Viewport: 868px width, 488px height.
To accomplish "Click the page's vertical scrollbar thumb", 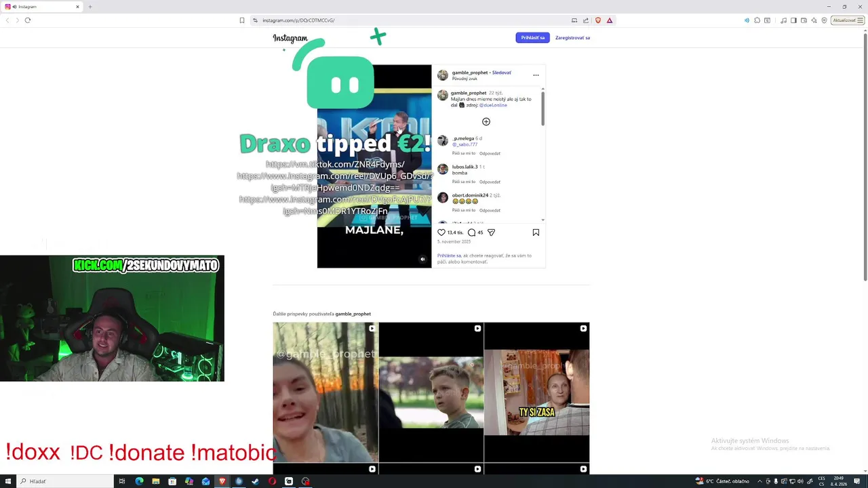I will coord(865,156).
